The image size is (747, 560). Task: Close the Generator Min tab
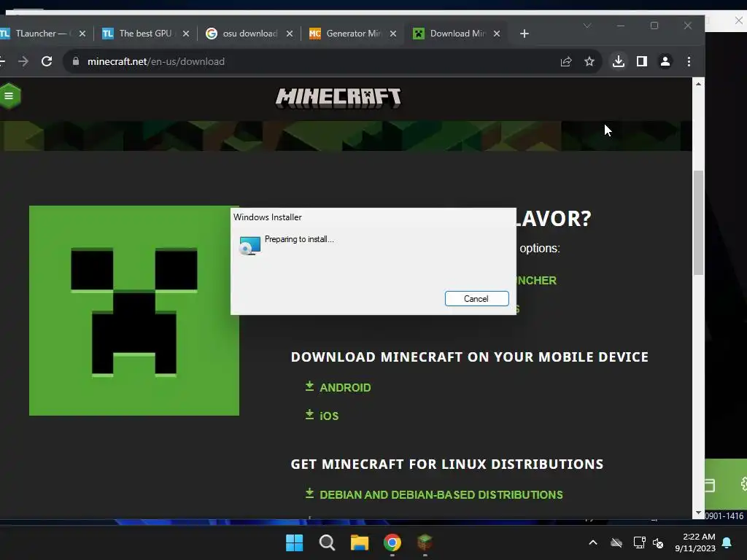pyautogui.click(x=393, y=34)
